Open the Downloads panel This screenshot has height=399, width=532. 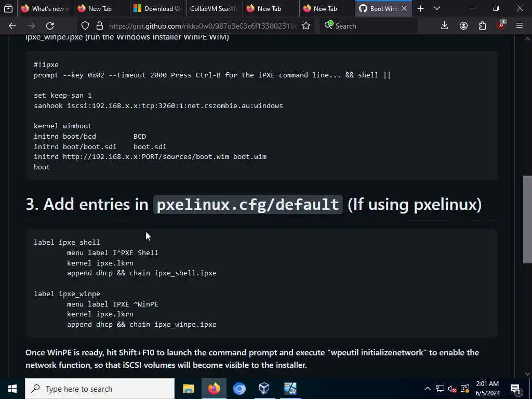(x=445, y=26)
